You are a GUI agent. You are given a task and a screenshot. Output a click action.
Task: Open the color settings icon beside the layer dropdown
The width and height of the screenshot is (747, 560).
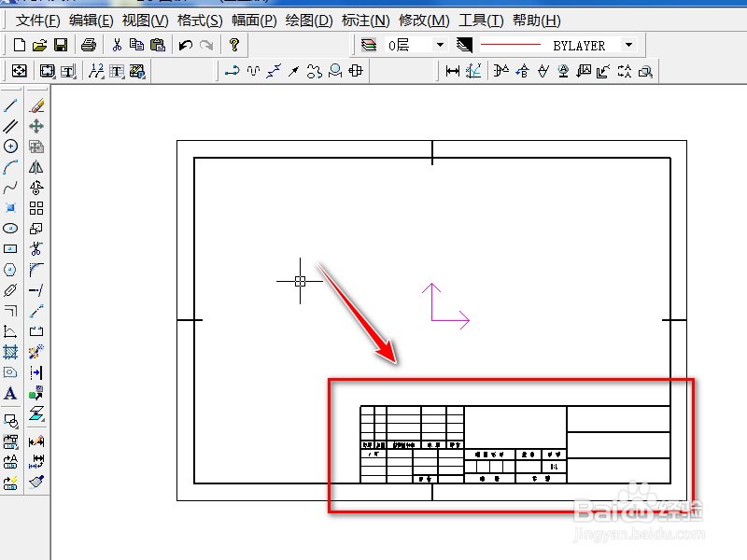click(x=464, y=45)
